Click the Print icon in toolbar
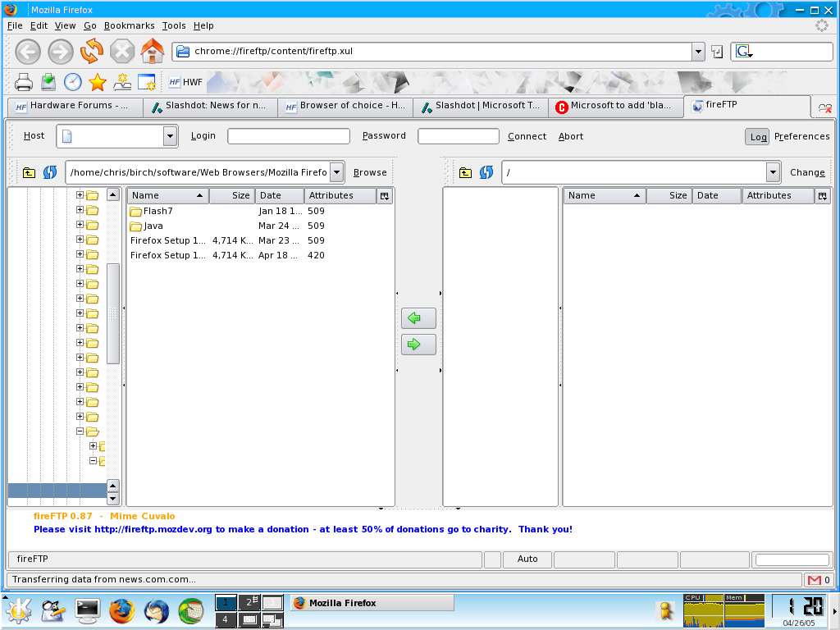The width and height of the screenshot is (840, 630). (24, 82)
